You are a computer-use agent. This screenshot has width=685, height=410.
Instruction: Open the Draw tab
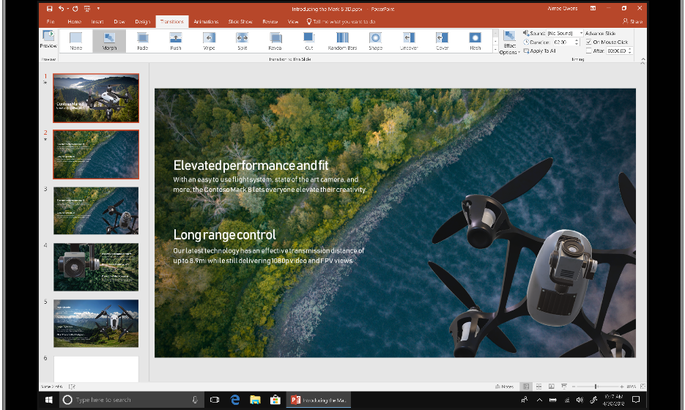click(x=119, y=21)
